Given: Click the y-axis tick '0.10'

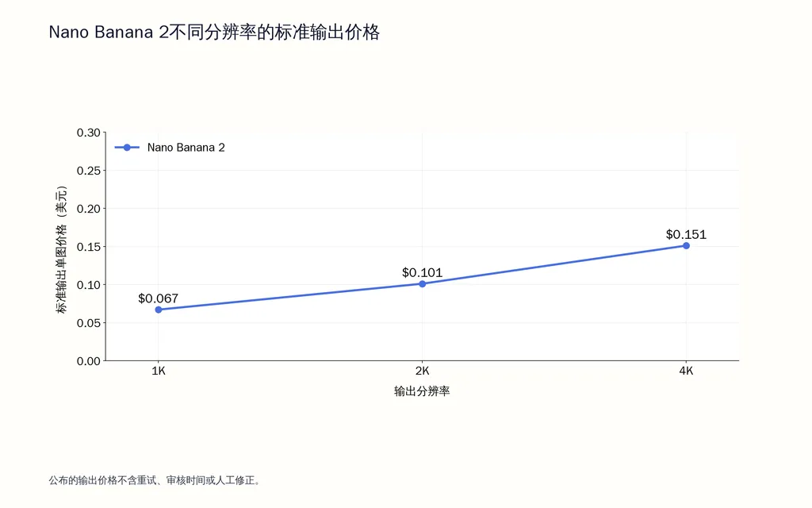Looking at the screenshot, I should [x=89, y=285].
